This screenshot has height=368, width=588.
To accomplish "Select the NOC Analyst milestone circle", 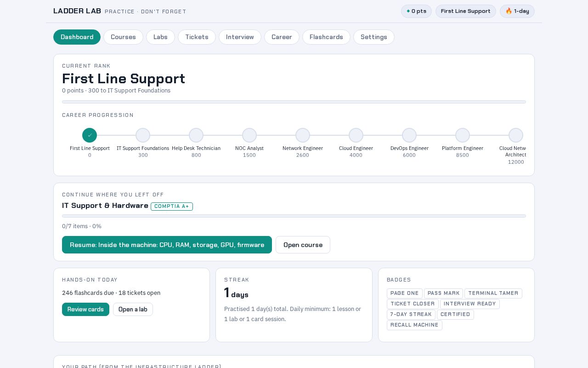I will click(249, 135).
